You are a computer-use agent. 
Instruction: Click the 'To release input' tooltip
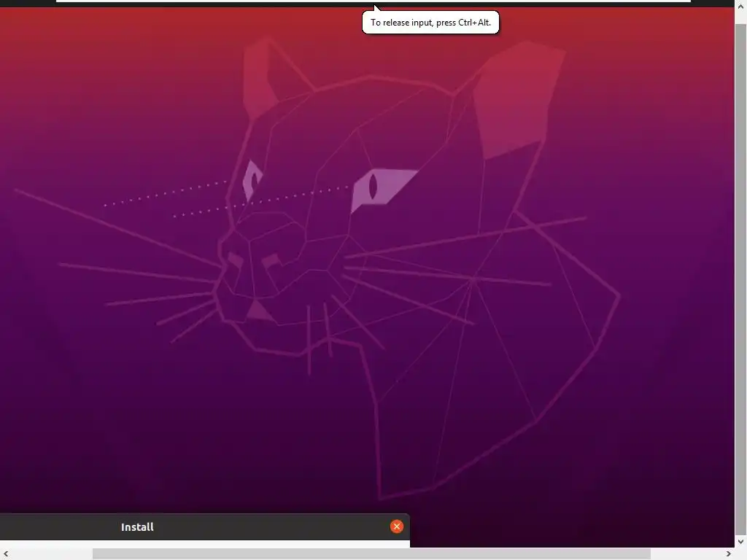[x=430, y=23]
